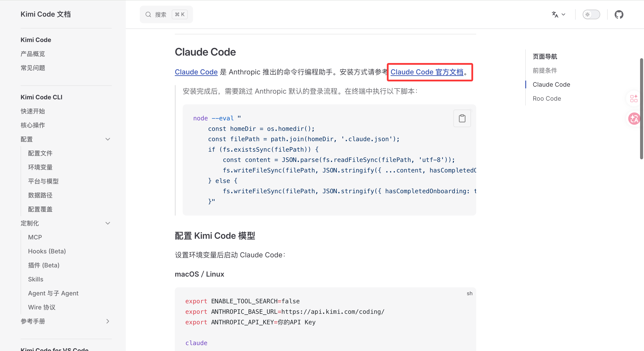Collapse the 定制化 sidebar section

(x=108, y=223)
